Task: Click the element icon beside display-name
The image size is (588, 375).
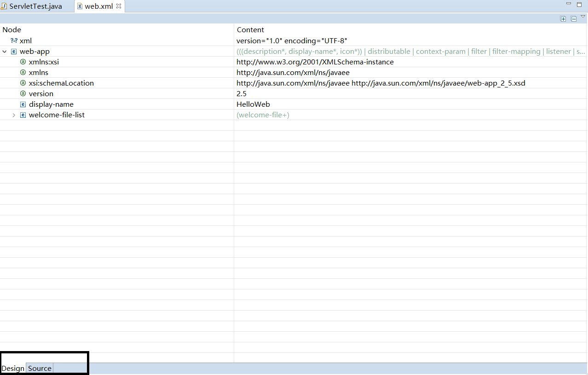Action: (x=23, y=104)
